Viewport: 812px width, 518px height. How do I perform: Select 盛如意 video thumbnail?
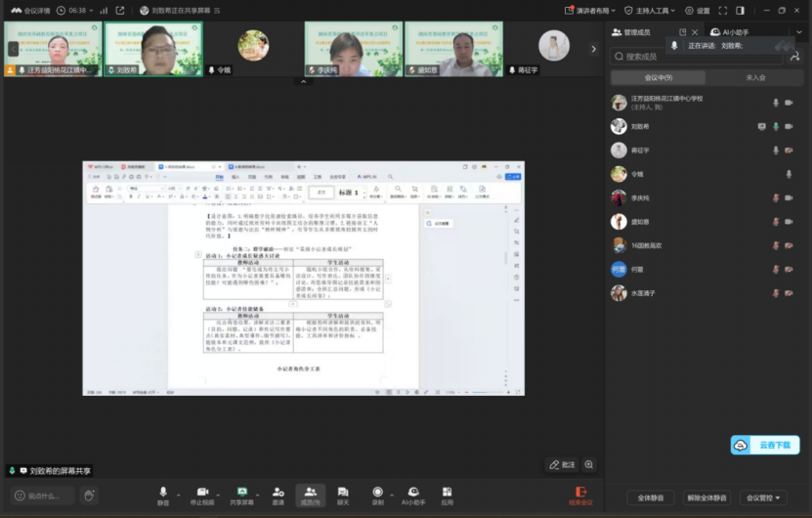(x=453, y=49)
